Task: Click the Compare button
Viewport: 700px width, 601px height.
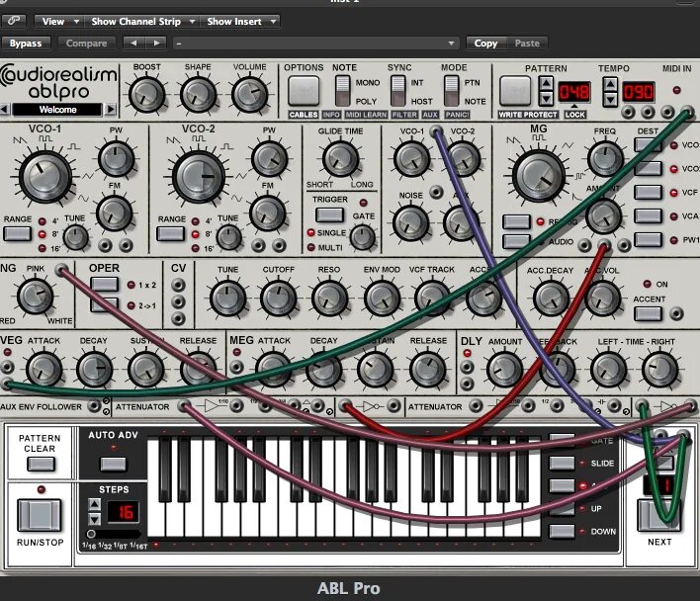Action: [x=86, y=43]
